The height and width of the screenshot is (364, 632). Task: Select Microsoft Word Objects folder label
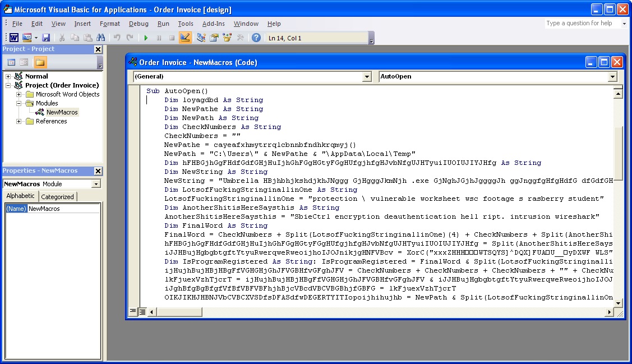coord(67,94)
